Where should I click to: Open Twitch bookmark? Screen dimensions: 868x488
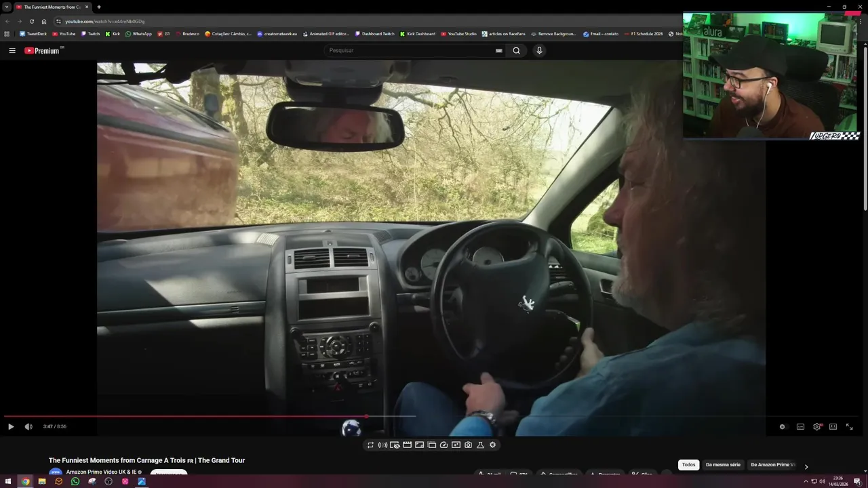click(x=90, y=34)
